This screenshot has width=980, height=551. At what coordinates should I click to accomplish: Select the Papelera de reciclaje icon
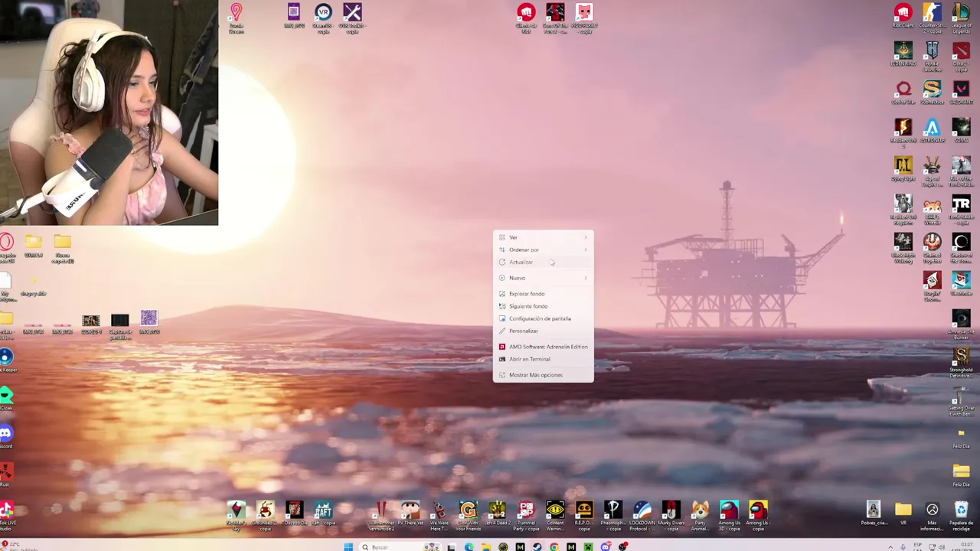pyautogui.click(x=961, y=515)
